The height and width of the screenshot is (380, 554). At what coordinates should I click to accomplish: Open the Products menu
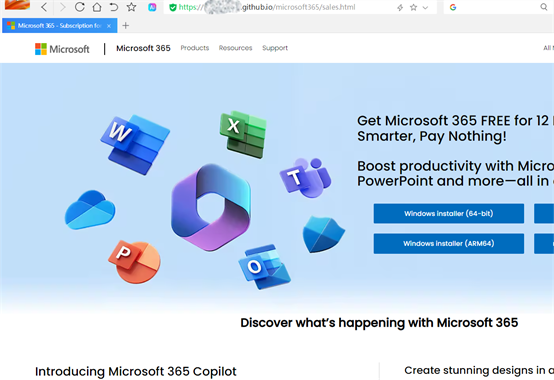point(195,48)
